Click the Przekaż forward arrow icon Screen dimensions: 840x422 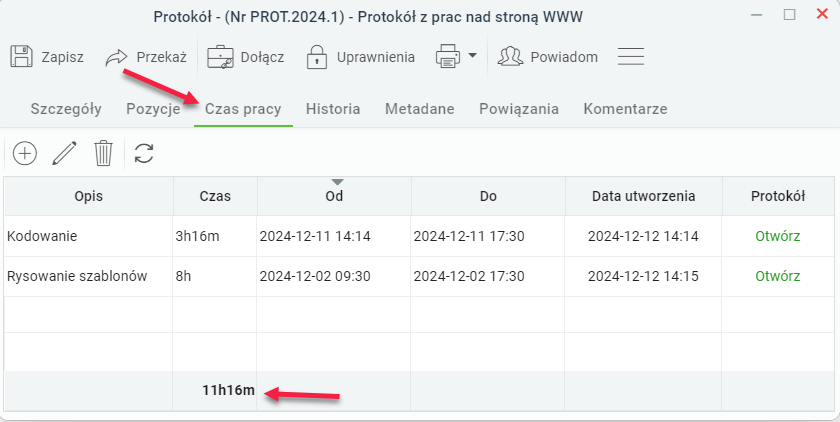[x=116, y=57]
